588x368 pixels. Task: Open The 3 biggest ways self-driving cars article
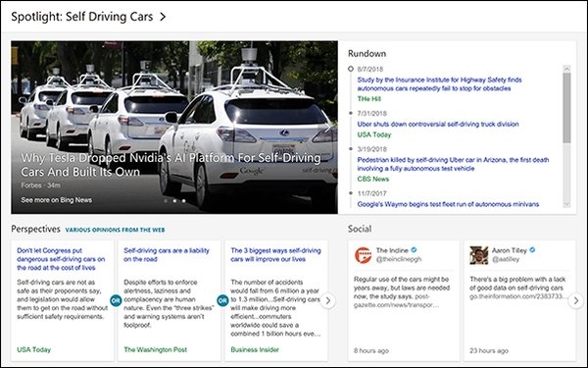coord(275,254)
